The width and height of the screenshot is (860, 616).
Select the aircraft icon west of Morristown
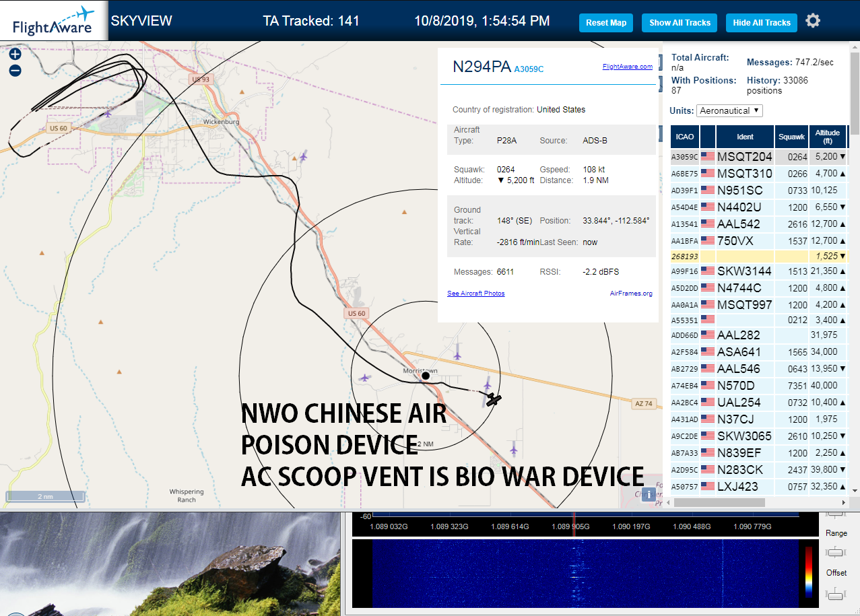pos(365,377)
